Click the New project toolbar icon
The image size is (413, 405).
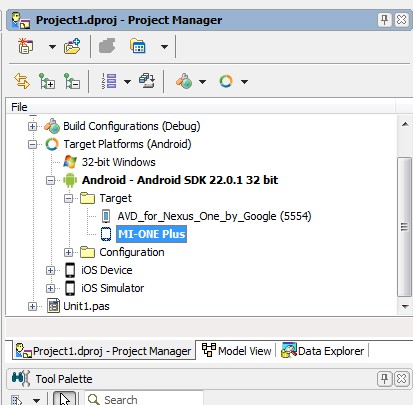point(25,46)
